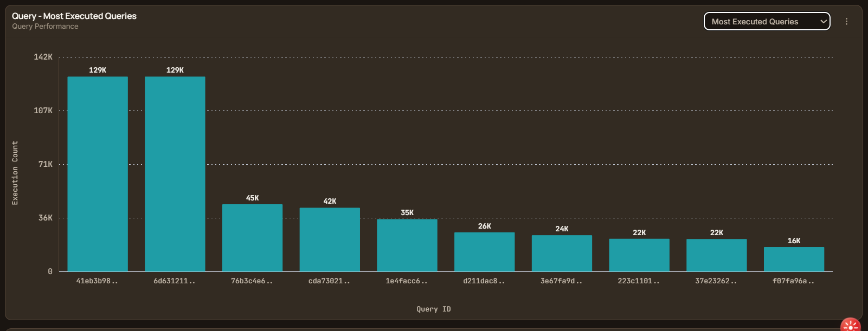The height and width of the screenshot is (331, 868).
Task: Select the bar for query 6d631211
Action: [175, 174]
